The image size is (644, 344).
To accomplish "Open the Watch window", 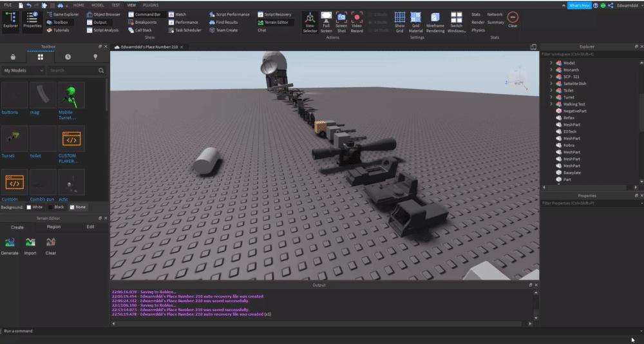I will point(178,14).
